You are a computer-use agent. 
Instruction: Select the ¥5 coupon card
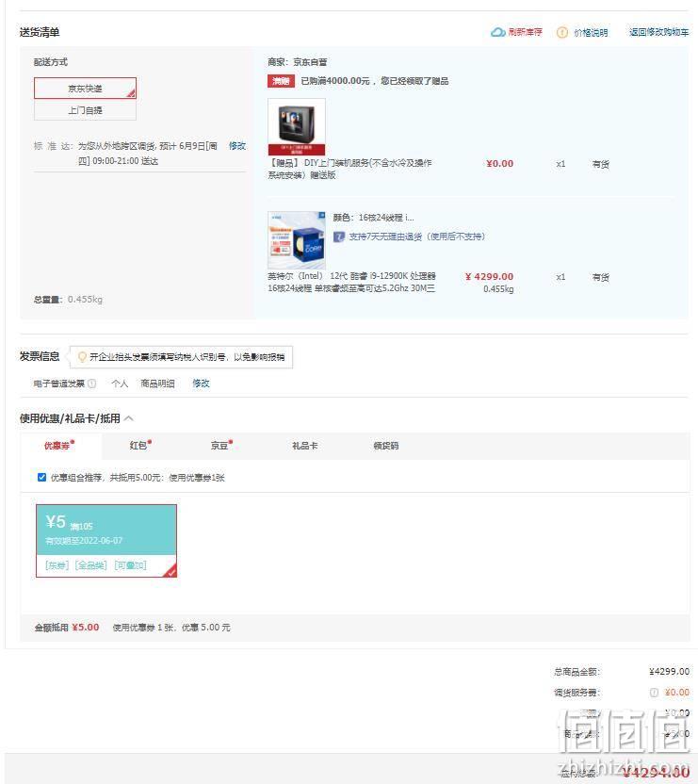106,541
